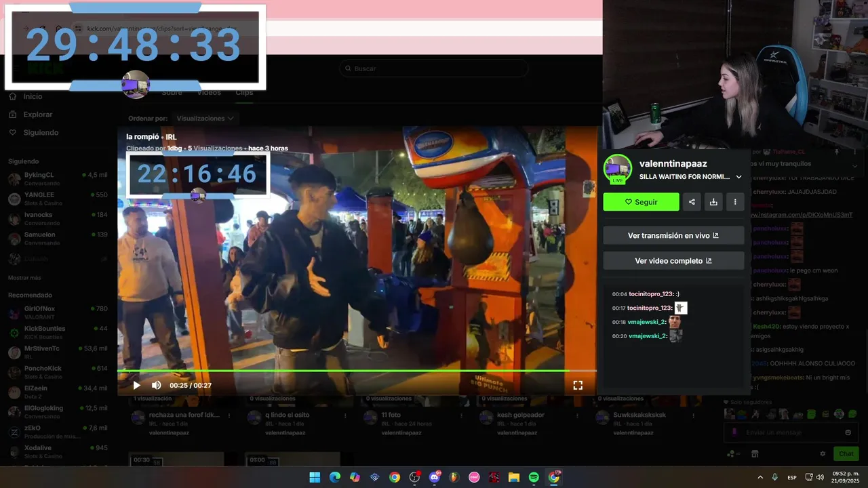
Task: Click tocinitopro_123 comment at 00:04
Action: pyautogui.click(x=646, y=294)
